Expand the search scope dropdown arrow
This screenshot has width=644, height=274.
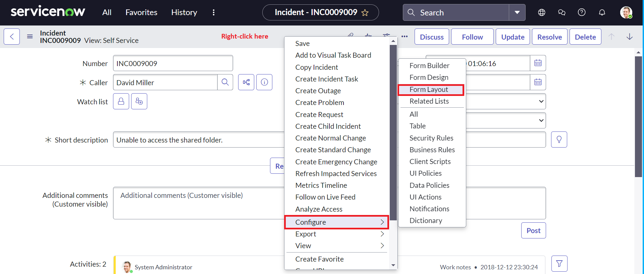(x=517, y=12)
